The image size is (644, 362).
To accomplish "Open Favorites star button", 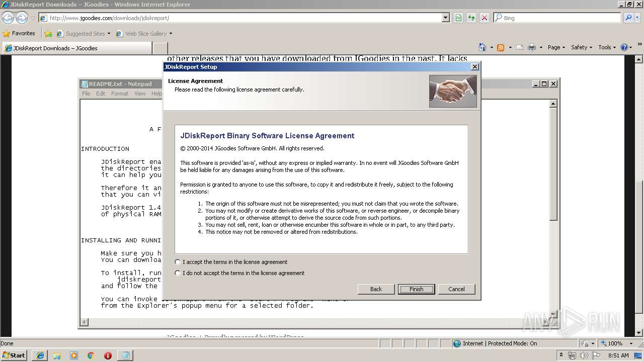I will coord(19,34).
